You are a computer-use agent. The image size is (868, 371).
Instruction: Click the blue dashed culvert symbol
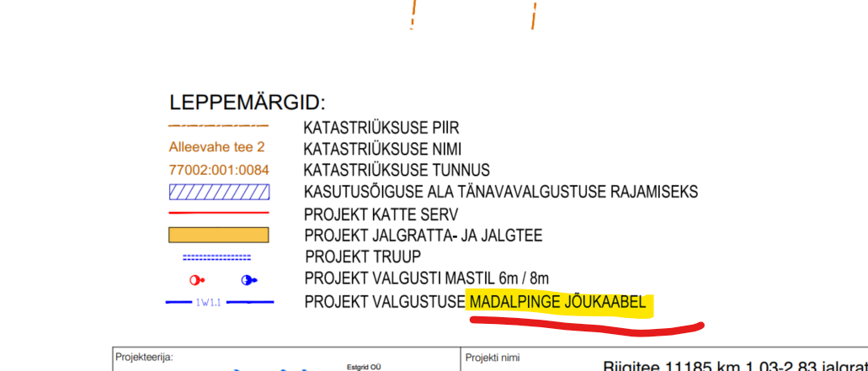pos(217,257)
